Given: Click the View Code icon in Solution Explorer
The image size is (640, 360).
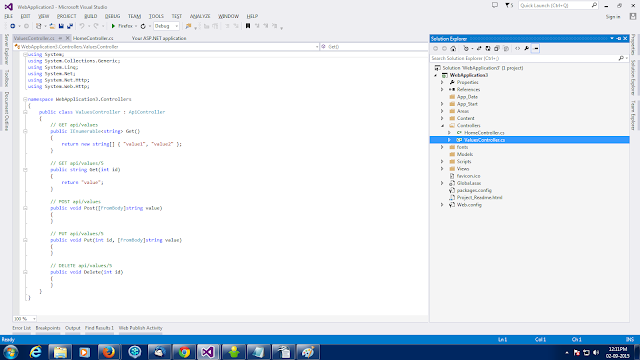Looking at the screenshot, I should (518, 49).
